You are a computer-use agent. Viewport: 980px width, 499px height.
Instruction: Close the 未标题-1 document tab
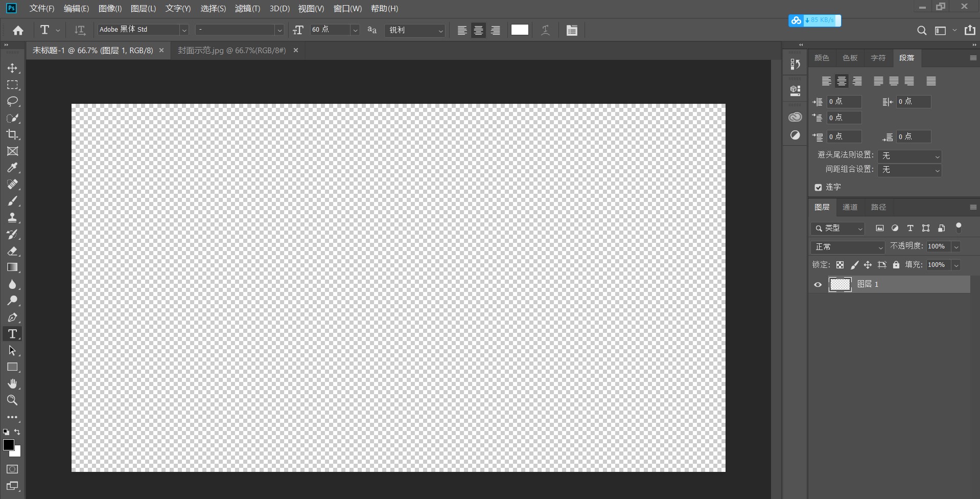point(161,51)
